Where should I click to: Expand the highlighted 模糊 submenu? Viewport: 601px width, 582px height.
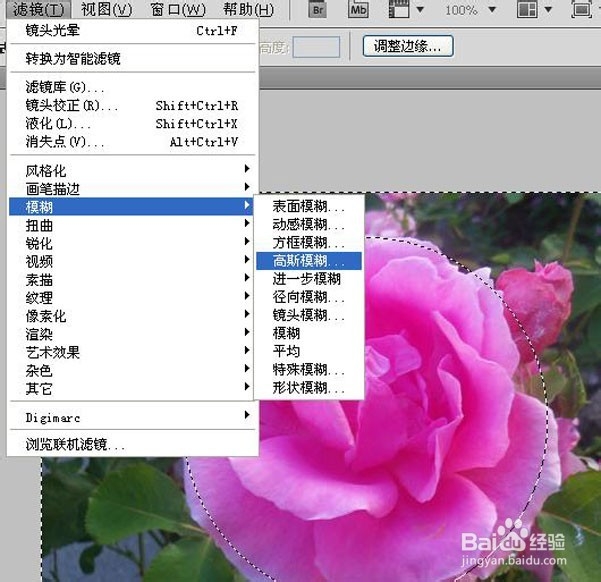point(131,207)
